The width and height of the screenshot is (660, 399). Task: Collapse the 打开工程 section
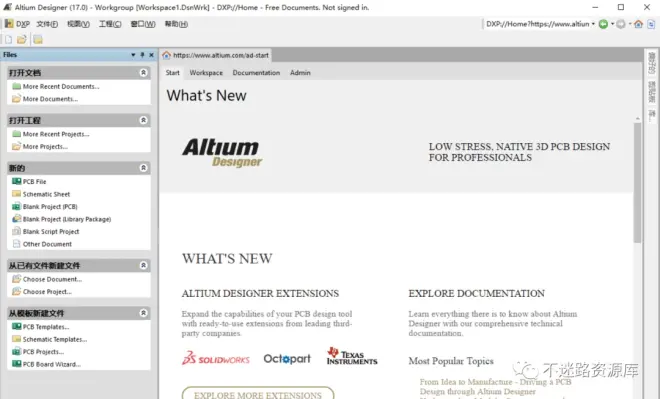pos(143,120)
